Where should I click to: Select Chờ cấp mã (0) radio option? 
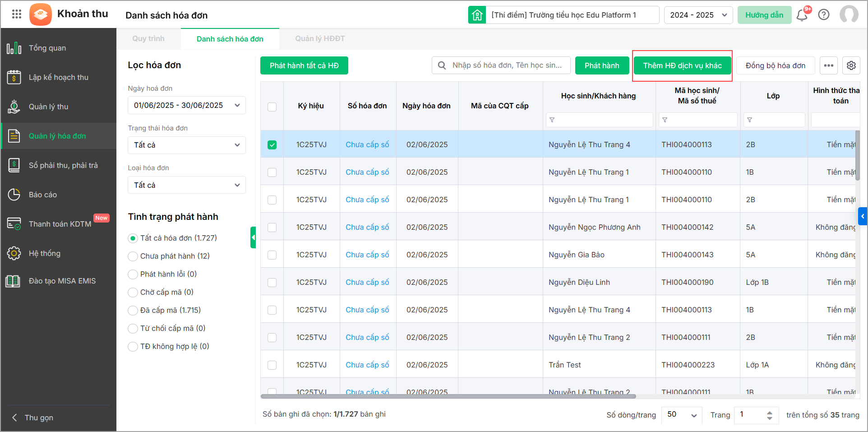point(133,293)
